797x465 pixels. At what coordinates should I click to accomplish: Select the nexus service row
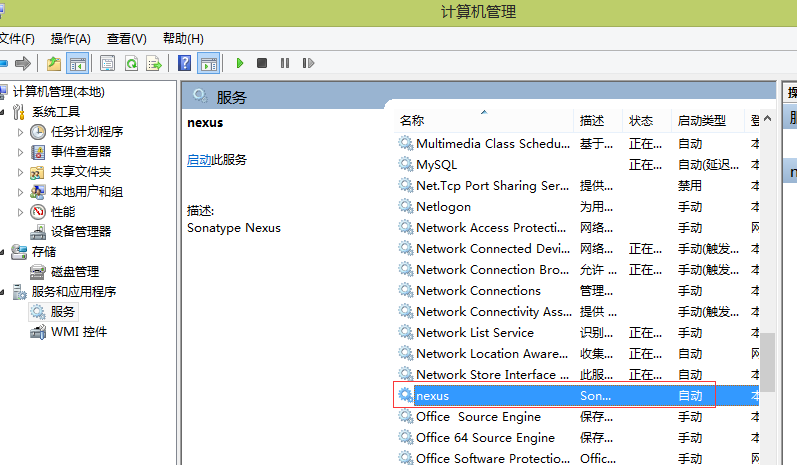coord(577,395)
